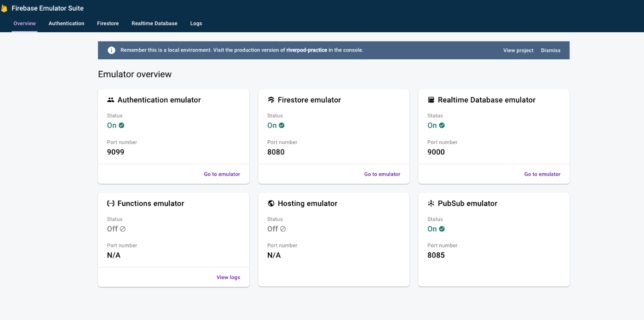Image resolution: width=644 pixels, height=320 pixels.
Task: Click port number 8080
Action: (x=276, y=152)
